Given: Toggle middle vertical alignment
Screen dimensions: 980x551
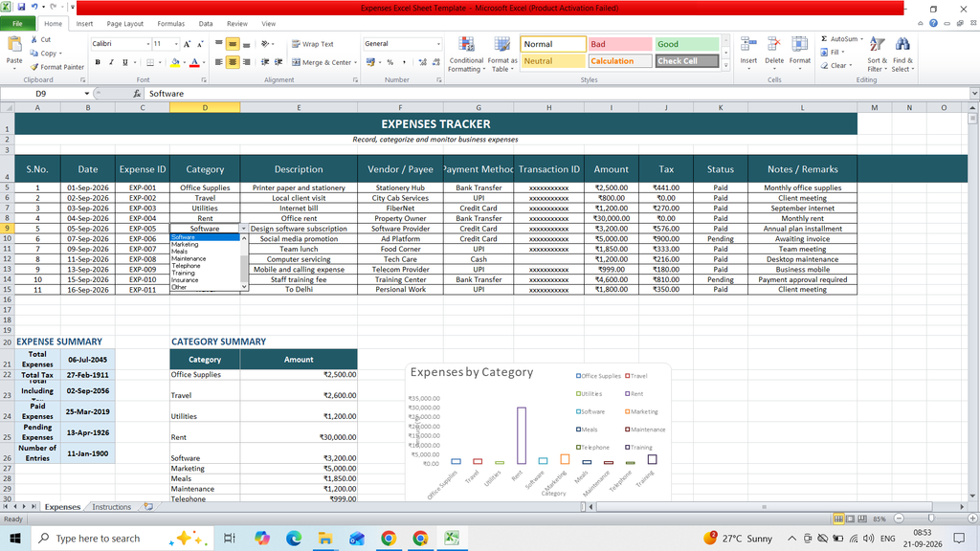Looking at the screenshot, I should 233,44.
